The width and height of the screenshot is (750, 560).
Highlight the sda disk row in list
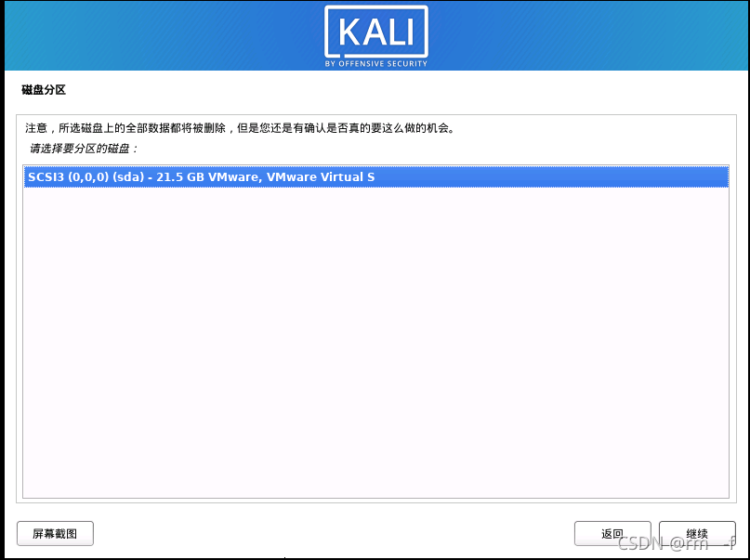click(x=376, y=176)
